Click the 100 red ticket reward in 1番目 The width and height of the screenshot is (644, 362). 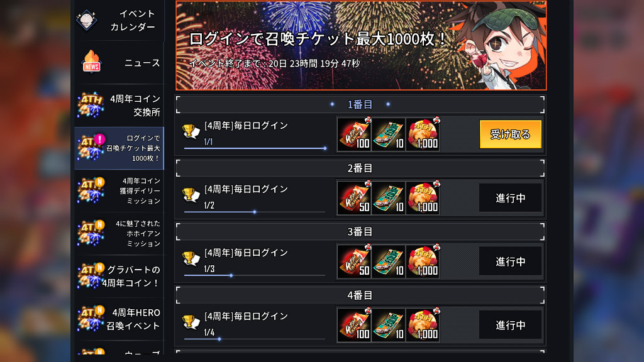pos(354,134)
